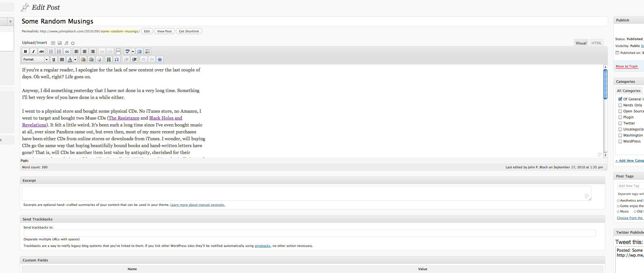Add audio via Upload/Insert

pos(66,43)
